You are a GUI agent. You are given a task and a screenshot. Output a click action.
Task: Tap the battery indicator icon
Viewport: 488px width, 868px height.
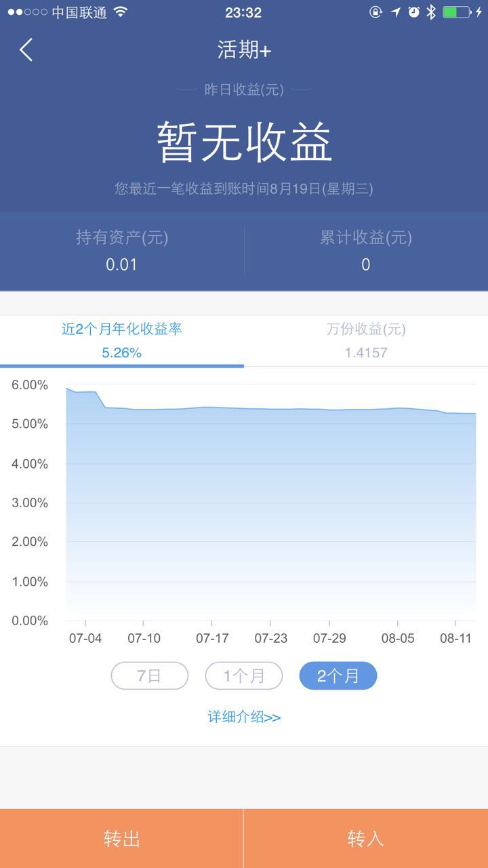[x=457, y=12]
